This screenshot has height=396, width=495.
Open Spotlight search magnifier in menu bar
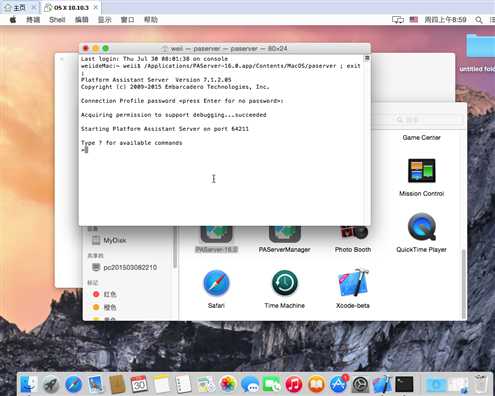click(x=479, y=20)
